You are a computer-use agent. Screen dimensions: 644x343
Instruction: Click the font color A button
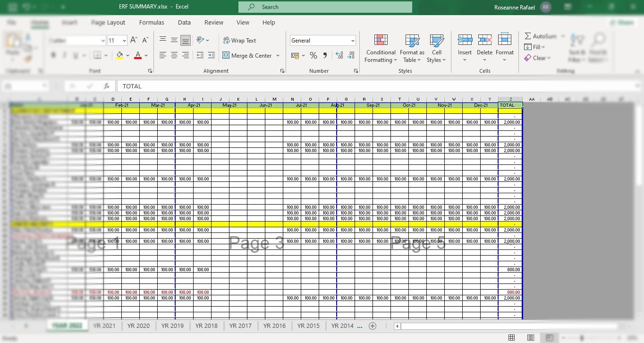coord(138,55)
